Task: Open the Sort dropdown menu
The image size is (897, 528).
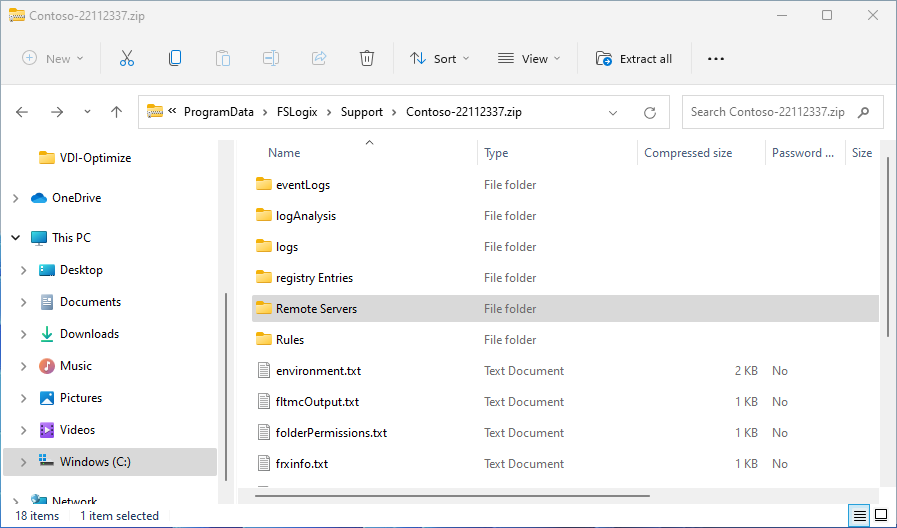Action: [x=439, y=58]
